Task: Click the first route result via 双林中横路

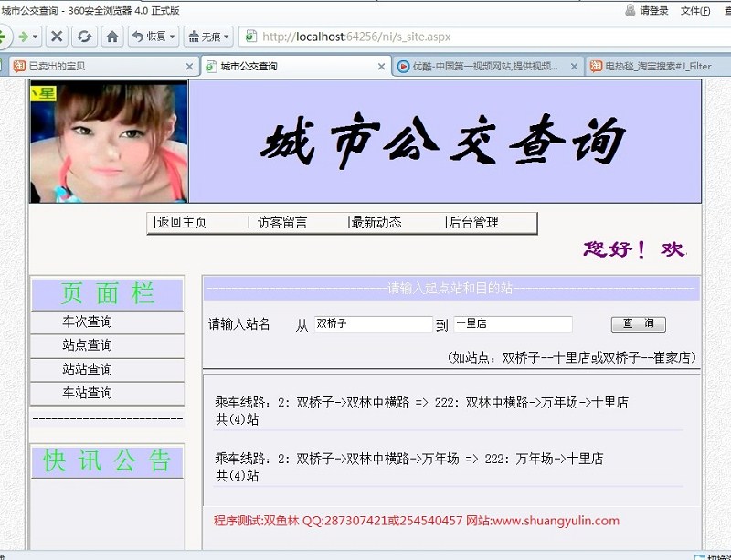Action: (x=421, y=410)
